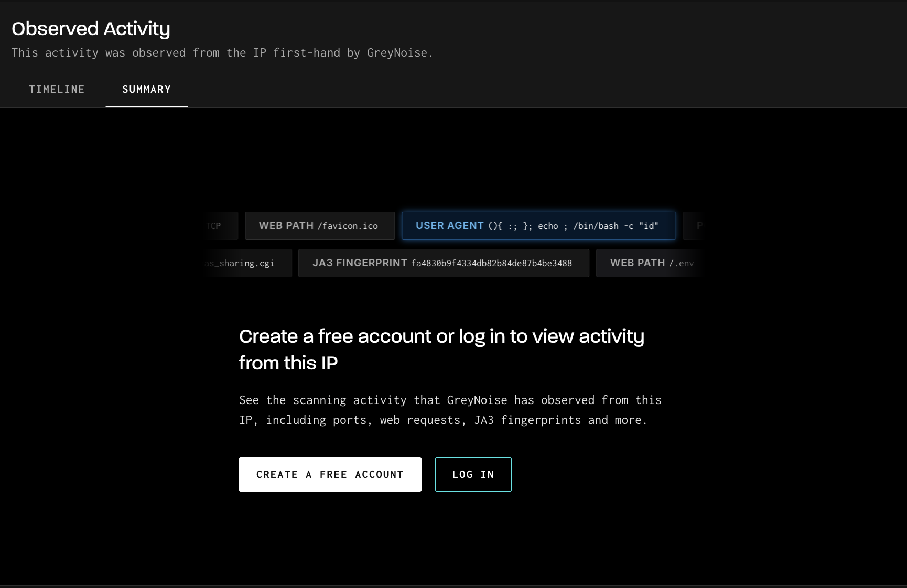Click the 'See the scanning activity' description

click(x=450, y=410)
